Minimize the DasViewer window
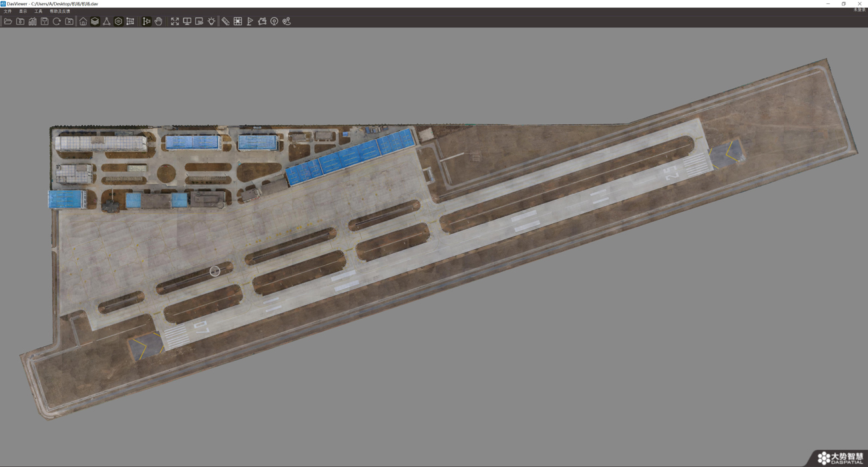Viewport: 868px width, 467px height. (x=828, y=3)
